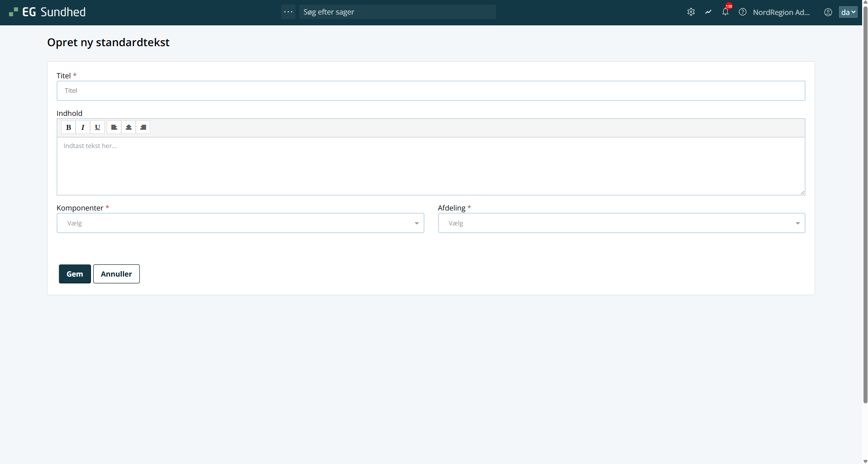Screen dimensions: 868x464
Task: Align content text to the left
Action: pyautogui.click(x=114, y=127)
